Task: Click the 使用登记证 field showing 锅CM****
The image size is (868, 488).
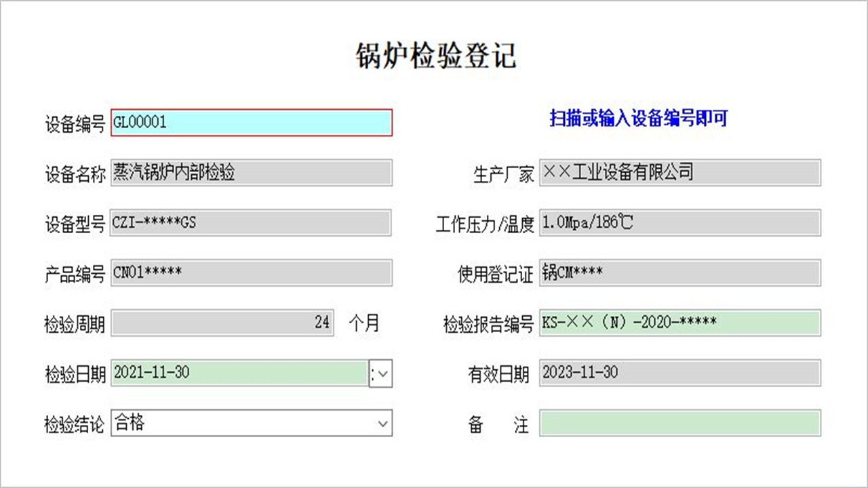Action: pyautogui.click(x=678, y=273)
